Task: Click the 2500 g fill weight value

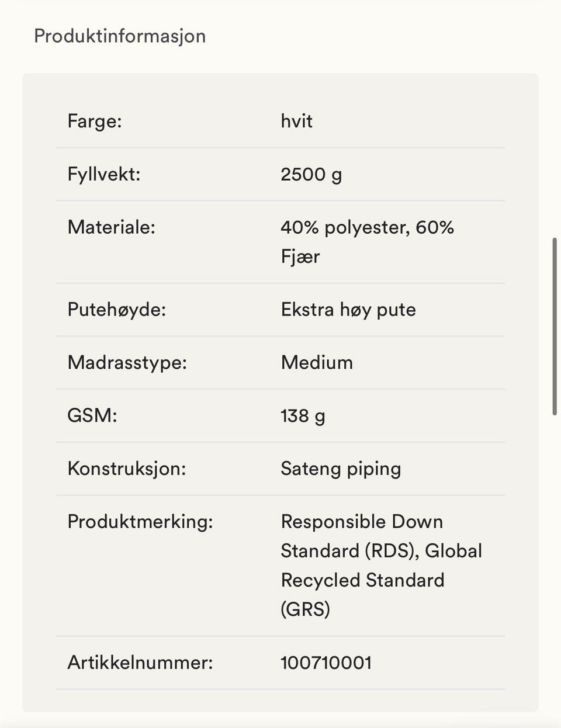Action: click(x=311, y=174)
